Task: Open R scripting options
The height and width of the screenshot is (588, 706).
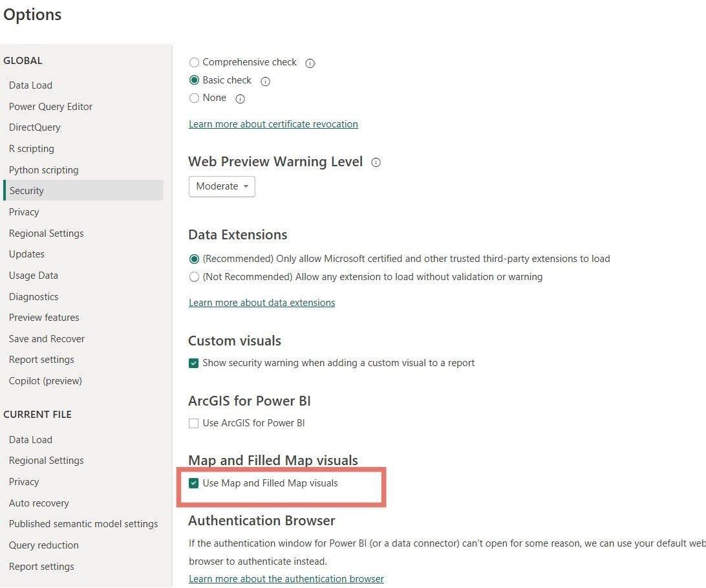Action: [x=32, y=149]
